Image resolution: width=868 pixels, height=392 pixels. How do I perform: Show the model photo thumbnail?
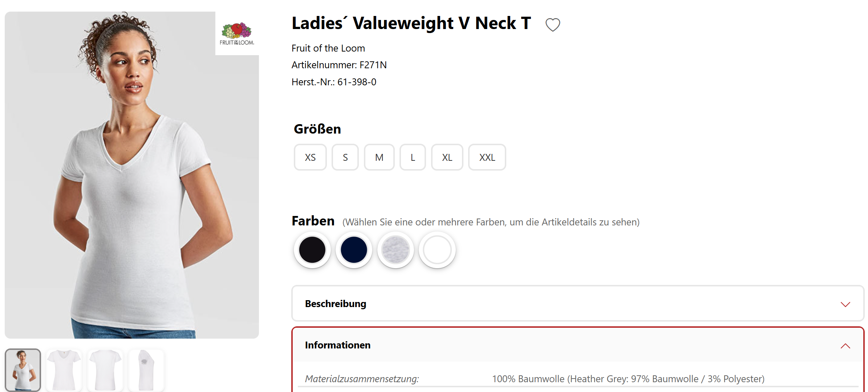click(23, 370)
